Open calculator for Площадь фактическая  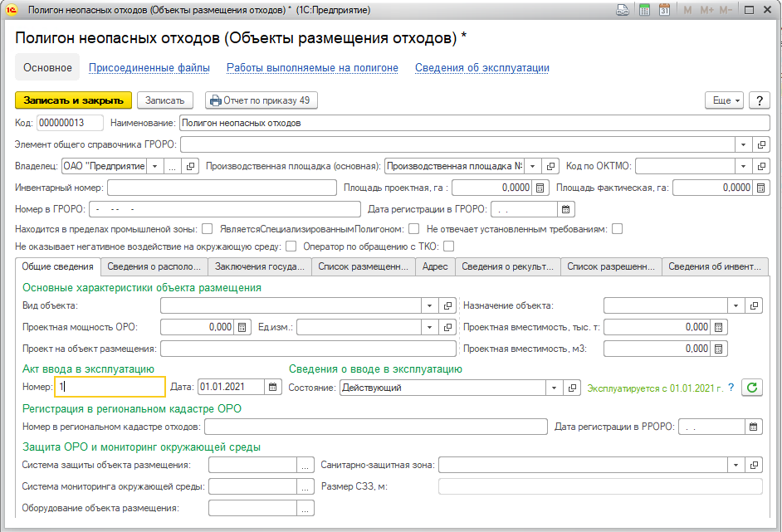(x=760, y=188)
